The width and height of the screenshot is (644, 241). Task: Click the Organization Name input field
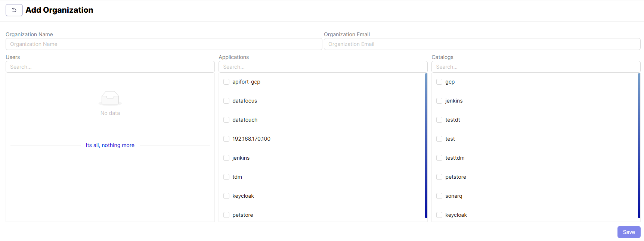(164, 44)
